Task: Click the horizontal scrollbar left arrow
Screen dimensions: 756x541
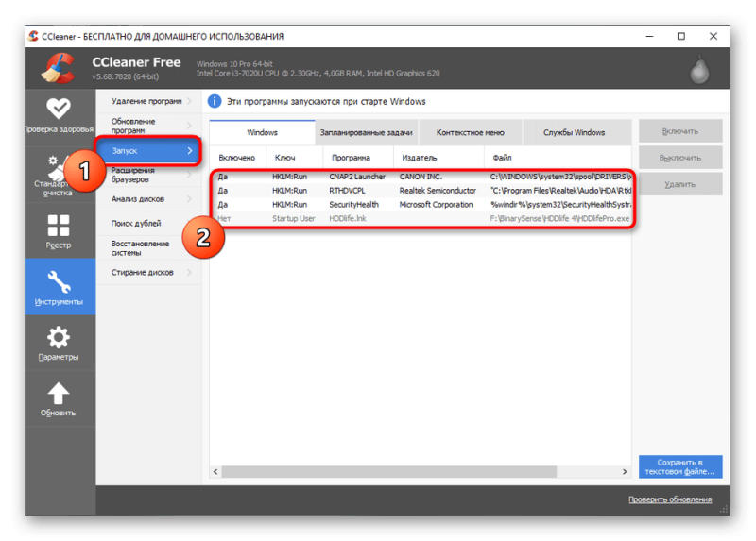Action: pos(215,472)
